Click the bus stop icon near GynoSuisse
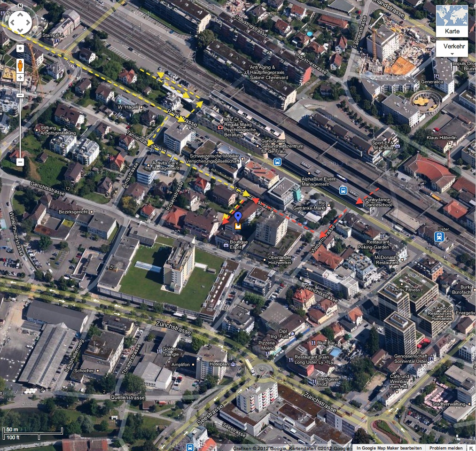476x451 pixels. [x=277, y=162]
